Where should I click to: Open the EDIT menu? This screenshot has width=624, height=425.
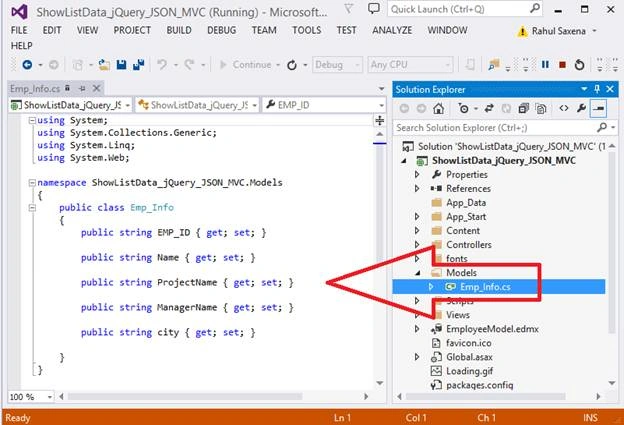(x=52, y=30)
